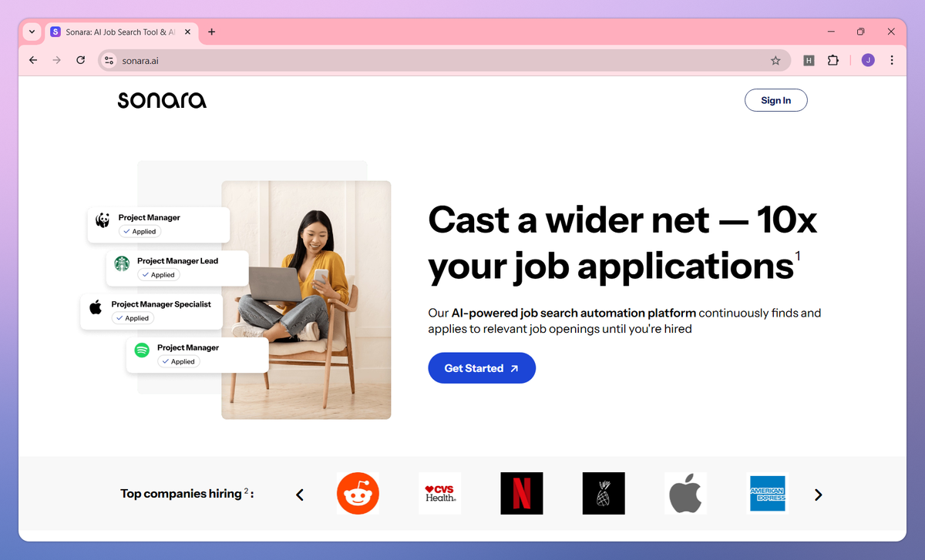This screenshot has height=560, width=925.
Task: Maximize the browser window
Action: click(861, 32)
